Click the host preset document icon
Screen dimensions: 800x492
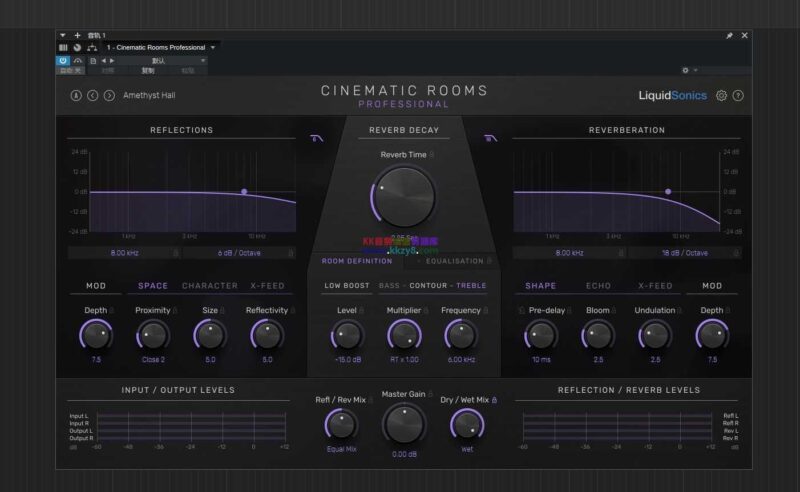tap(93, 61)
